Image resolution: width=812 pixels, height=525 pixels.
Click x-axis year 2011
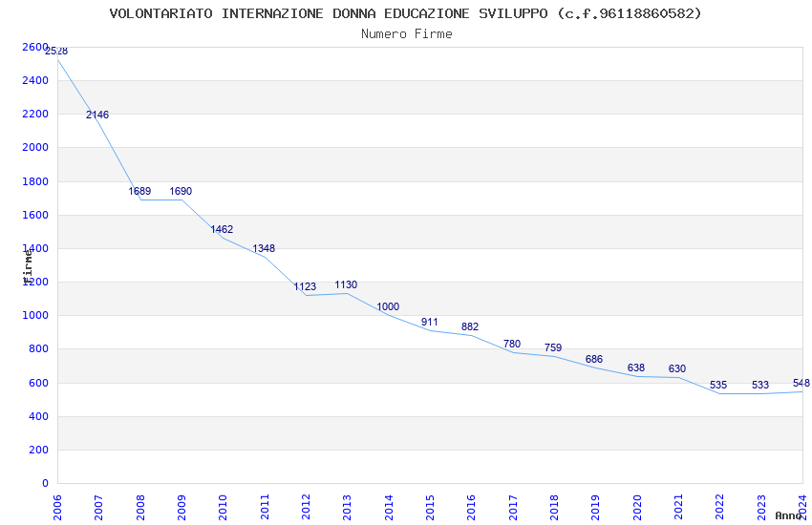[x=265, y=508]
